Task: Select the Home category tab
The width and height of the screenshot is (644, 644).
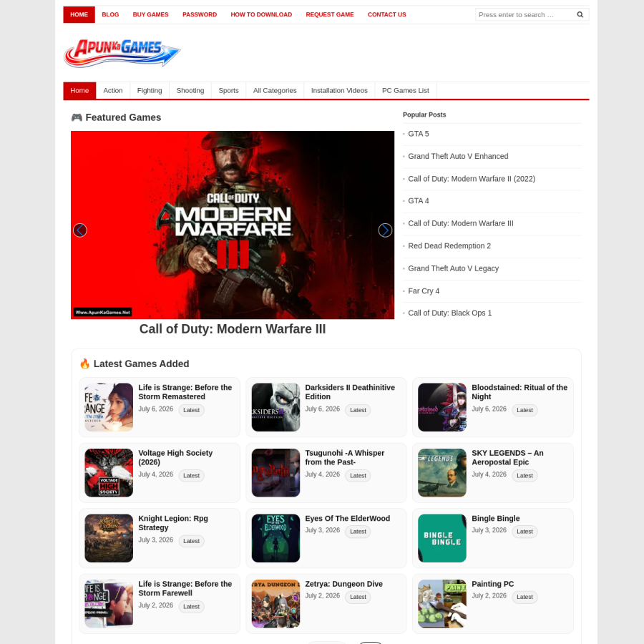Action: 79,90
